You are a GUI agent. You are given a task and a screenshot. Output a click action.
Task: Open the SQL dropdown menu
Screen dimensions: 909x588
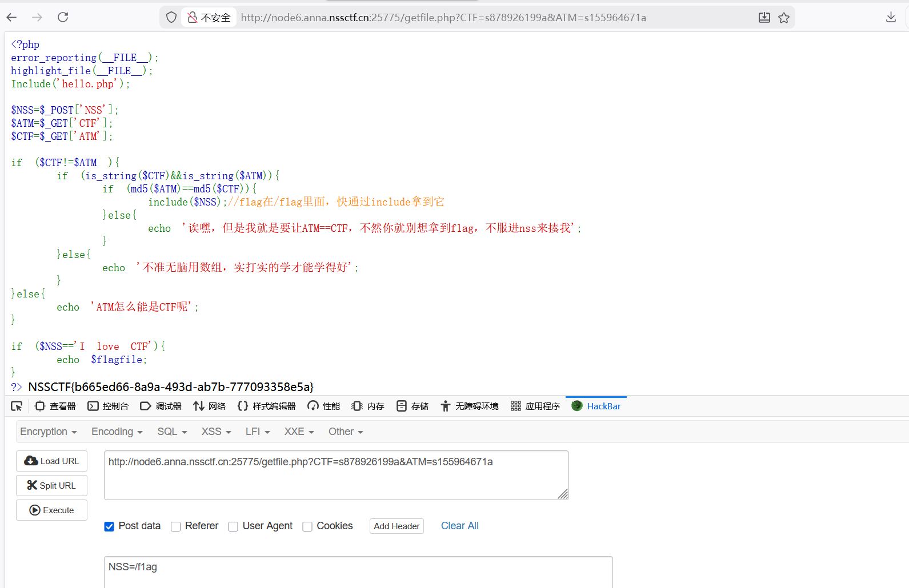click(x=172, y=432)
